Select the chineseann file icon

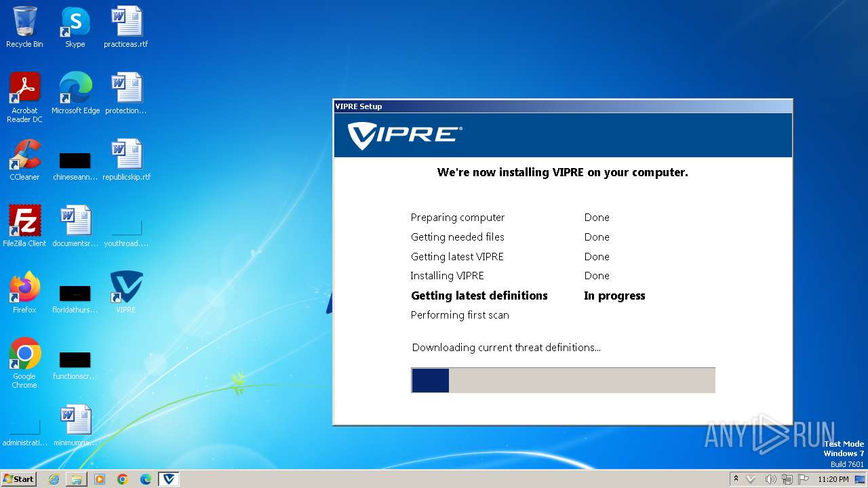(x=75, y=167)
